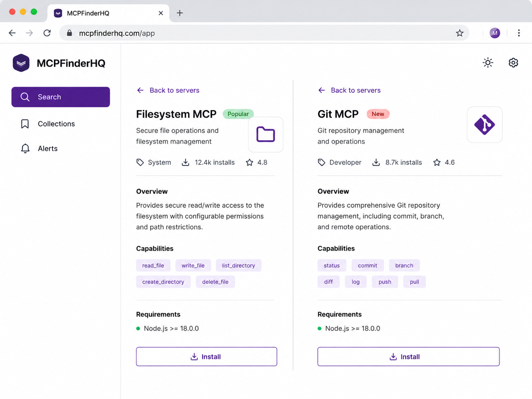
Task: Click the Git MCP logo icon
Action: pyautogui.click(x=485, y=125)
